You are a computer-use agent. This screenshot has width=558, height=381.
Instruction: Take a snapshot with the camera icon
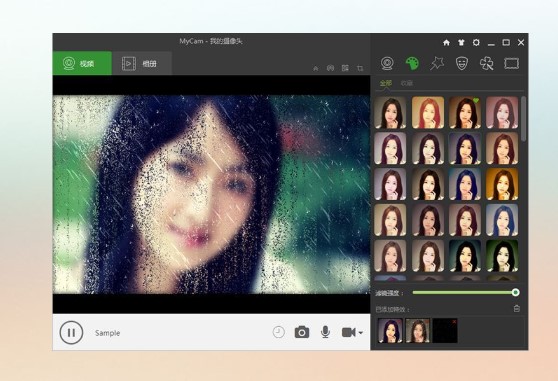coord(302,332)
